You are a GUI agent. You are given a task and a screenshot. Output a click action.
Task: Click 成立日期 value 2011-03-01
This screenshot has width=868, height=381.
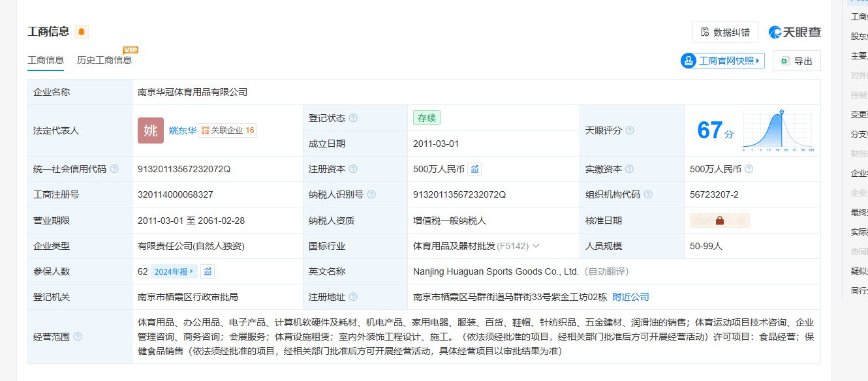(436, 144)
